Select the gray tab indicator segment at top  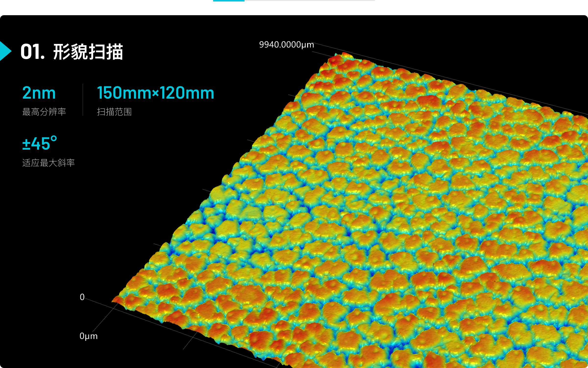(x=309, y=0)
